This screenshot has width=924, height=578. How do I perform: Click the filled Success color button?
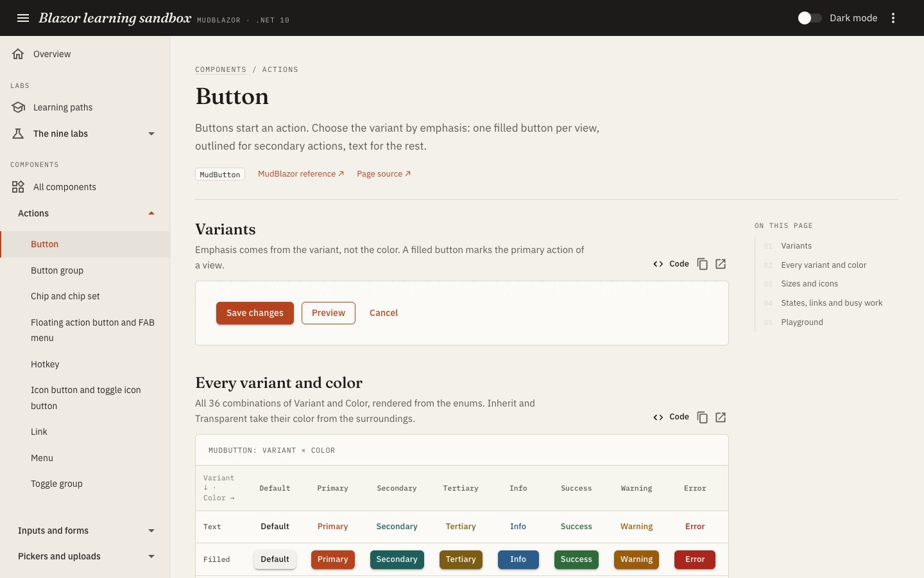[x=576, y=559]
